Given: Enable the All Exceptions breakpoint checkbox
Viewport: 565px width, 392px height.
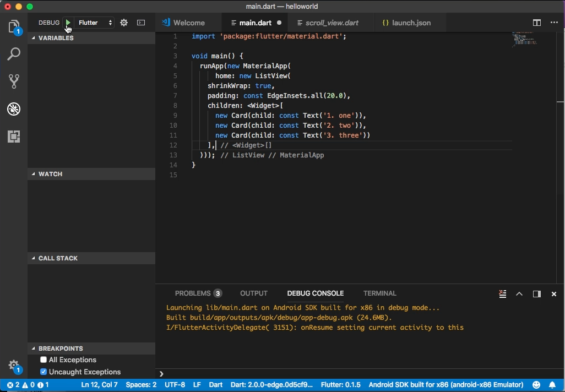Looking at the screenshot, I should point(44,360).
